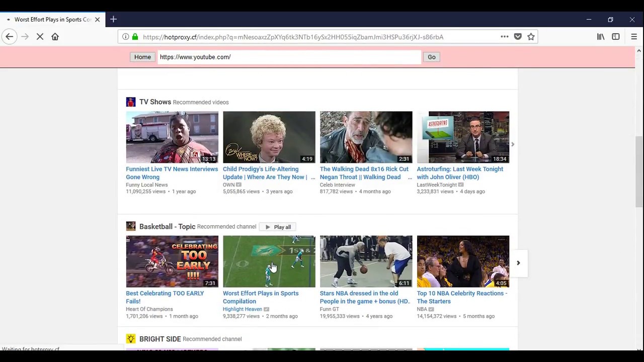Open Astroturfing Last Week Tonight thumbnail
The width and height of the screenshot is (644, 362).
click(x=463, y=137)
